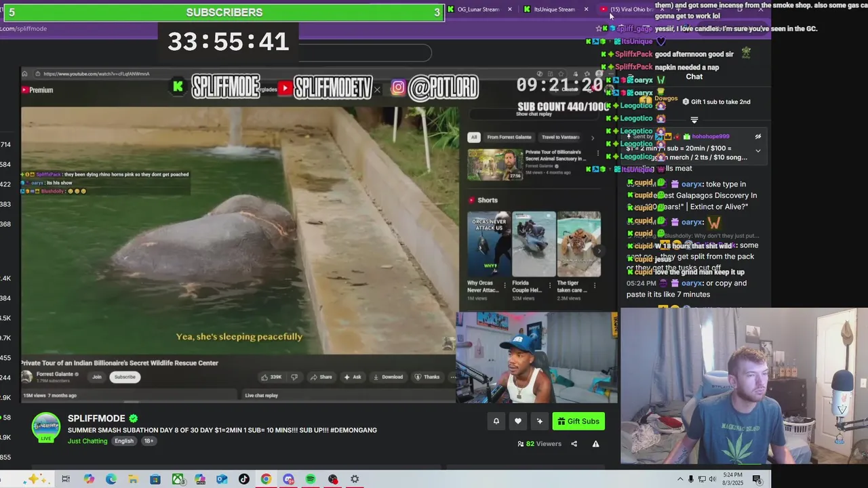The height and width of the screenshot is (488, 868).
Task: Open Discord taskbar icon
Action: click(x=288, y=479)
